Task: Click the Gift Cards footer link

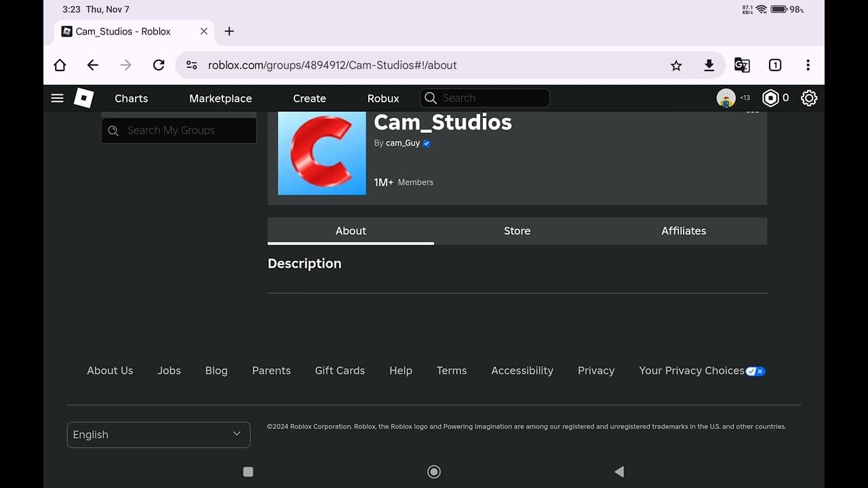Action: pyautogui.click(x=340, y=371)
